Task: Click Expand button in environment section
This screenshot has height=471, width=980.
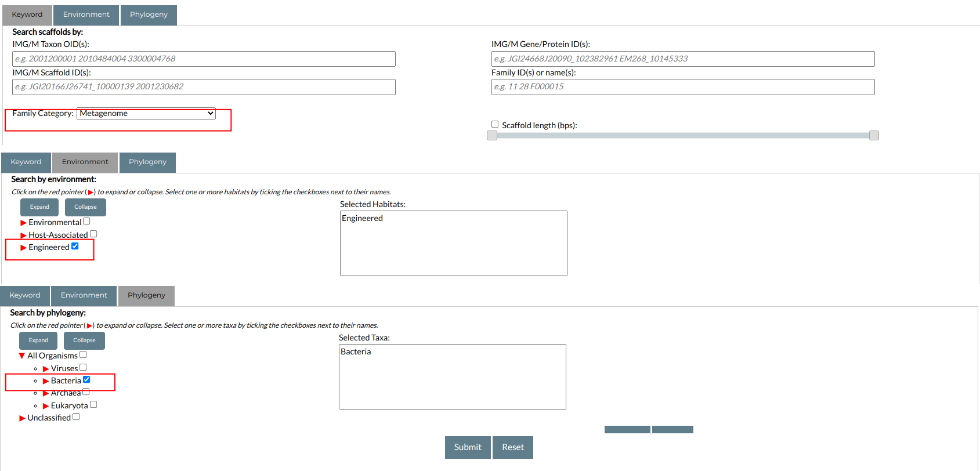Action: pyautogui.click(x=39, y=207)
